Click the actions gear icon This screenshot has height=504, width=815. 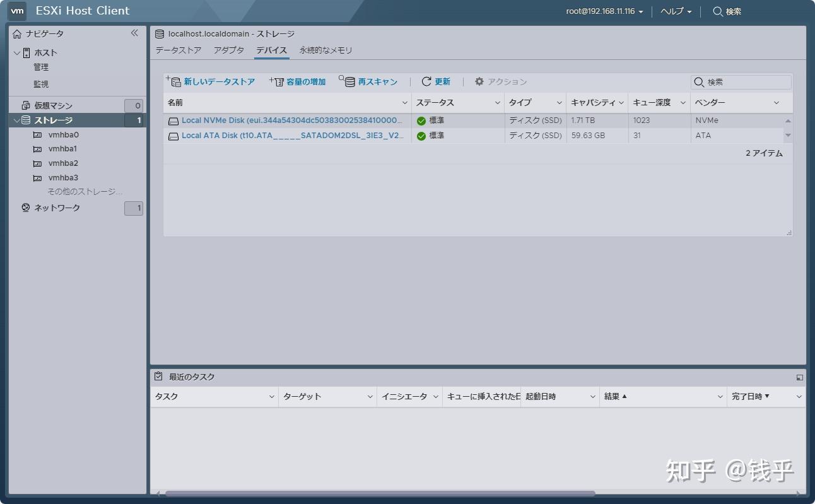point(479,81)
